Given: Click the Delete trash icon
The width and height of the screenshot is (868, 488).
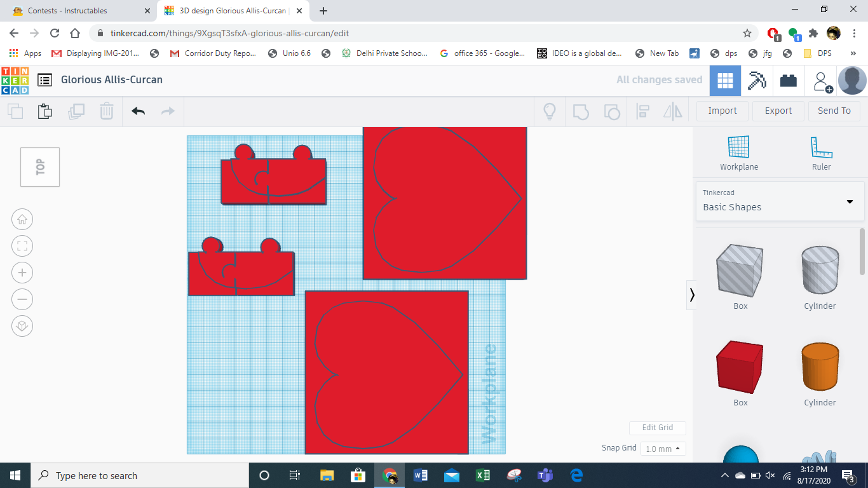Looking at the screenshot, I should click(106, 111).
